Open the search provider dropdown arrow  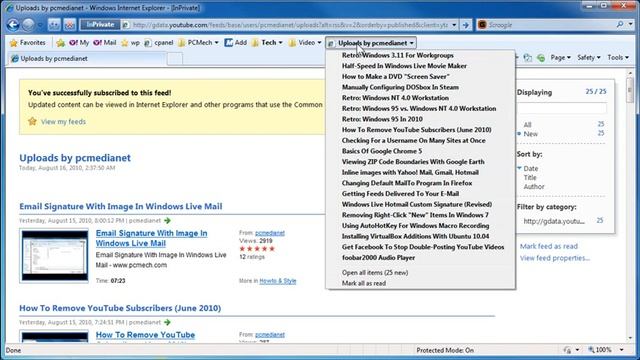pyautogui.click(x=630, y=24)
